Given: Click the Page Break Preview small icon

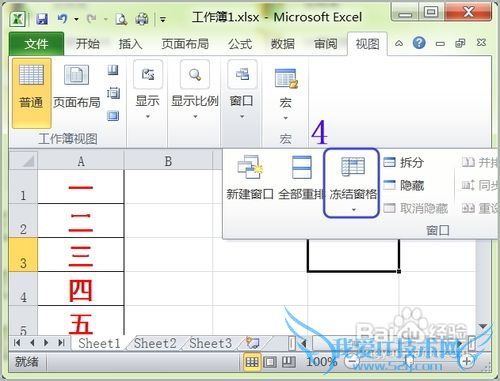Looking at the screenshot, I should [x=113, y=70].
